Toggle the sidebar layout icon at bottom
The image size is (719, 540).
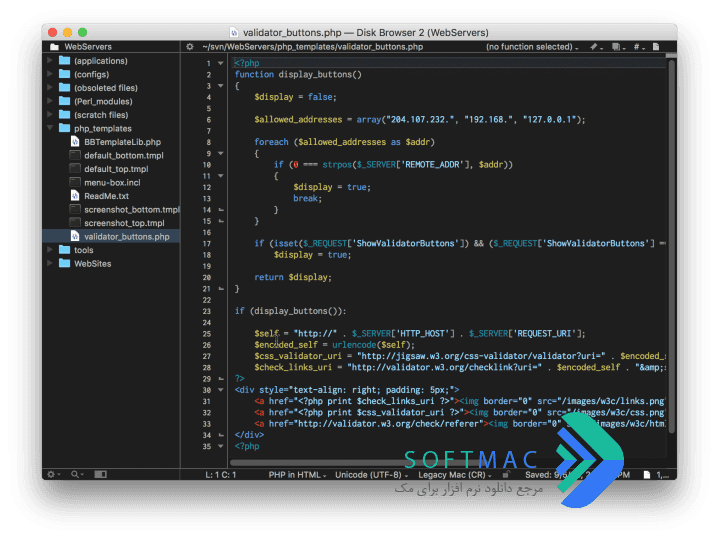click(100, 474)
